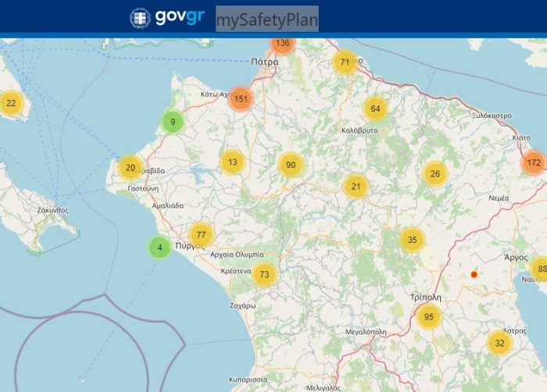Screen dimensions: 547x392
Task: Expand the cluster marker labeled 20
Action: (130, 167)
